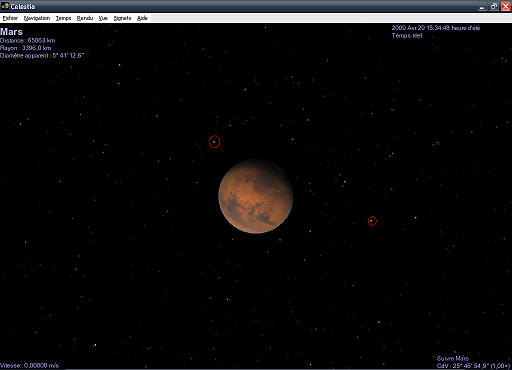Click the 'Distance' readout line
Image resolution: width=512 pixels, height=370 pixels.
click(28, 41)
